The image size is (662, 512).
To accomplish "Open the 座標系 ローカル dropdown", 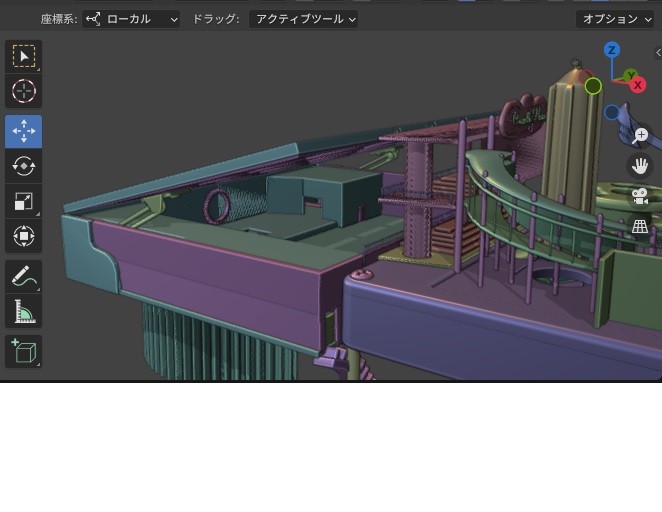I will [131, 19].
